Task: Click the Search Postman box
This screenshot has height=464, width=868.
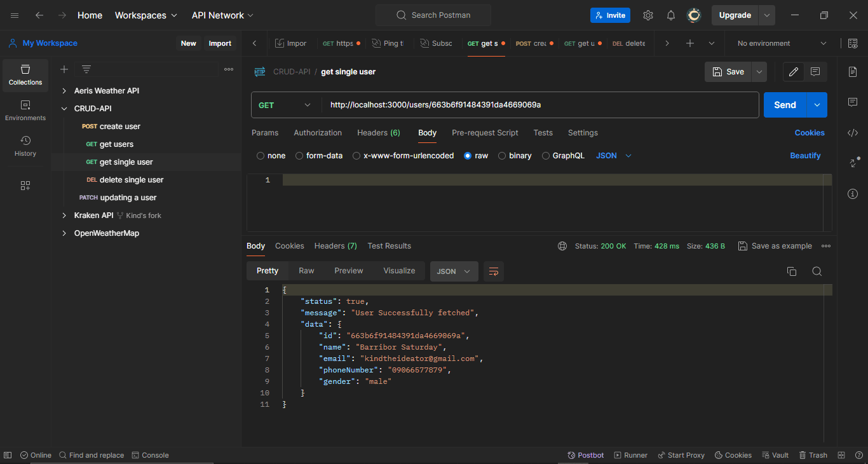Action: [x=433, y=15]
